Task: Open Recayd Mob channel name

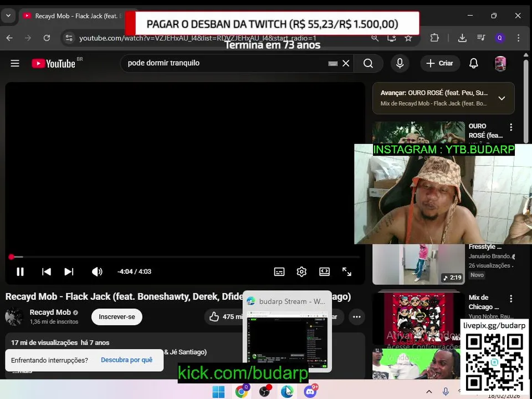Action: coord(50,312)
